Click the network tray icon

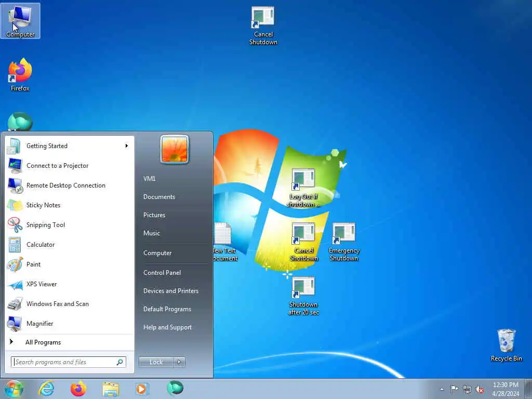tap(467, 389)
